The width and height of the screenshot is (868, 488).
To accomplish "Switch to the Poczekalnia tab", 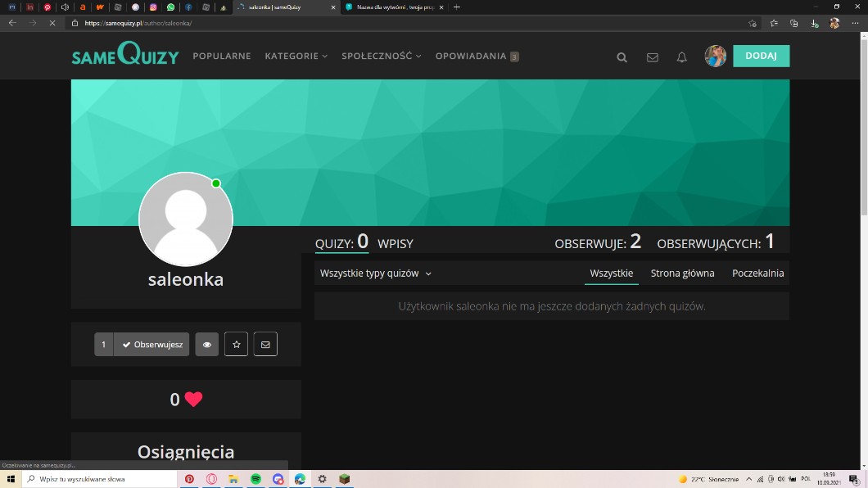I will tap(757, 273).
